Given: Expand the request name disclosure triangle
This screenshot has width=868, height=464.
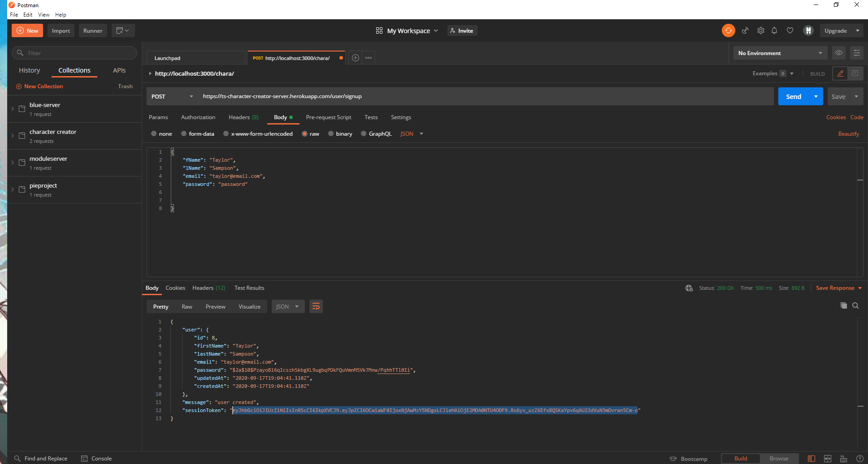Looking at the screenshot, I should coord(150,73).
